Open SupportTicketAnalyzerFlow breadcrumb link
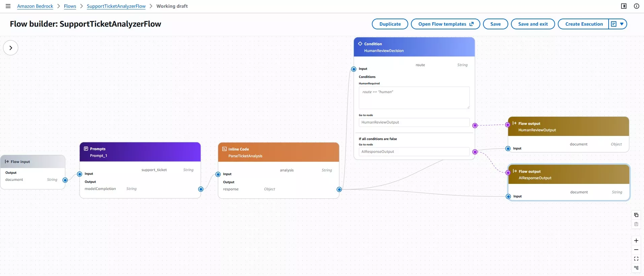The width and height of the screenshot is (644, 276). [x=116, y=6]
